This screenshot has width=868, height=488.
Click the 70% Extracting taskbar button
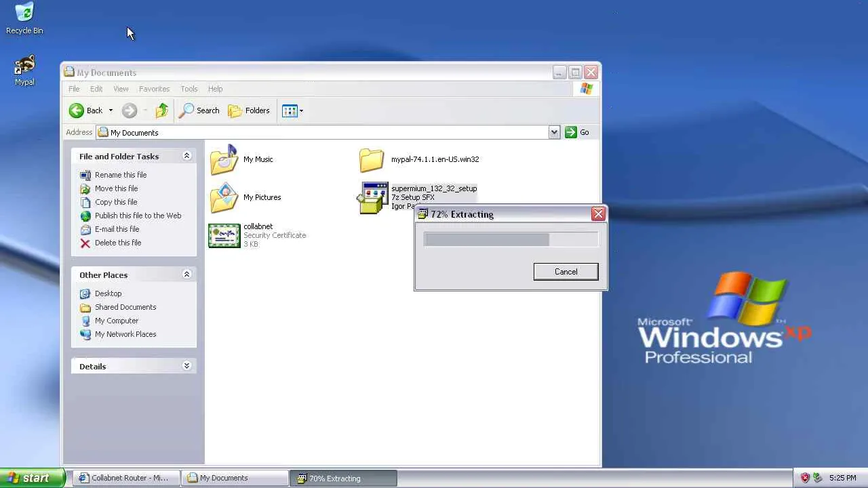pyautogui.click(x=344, y=478)
